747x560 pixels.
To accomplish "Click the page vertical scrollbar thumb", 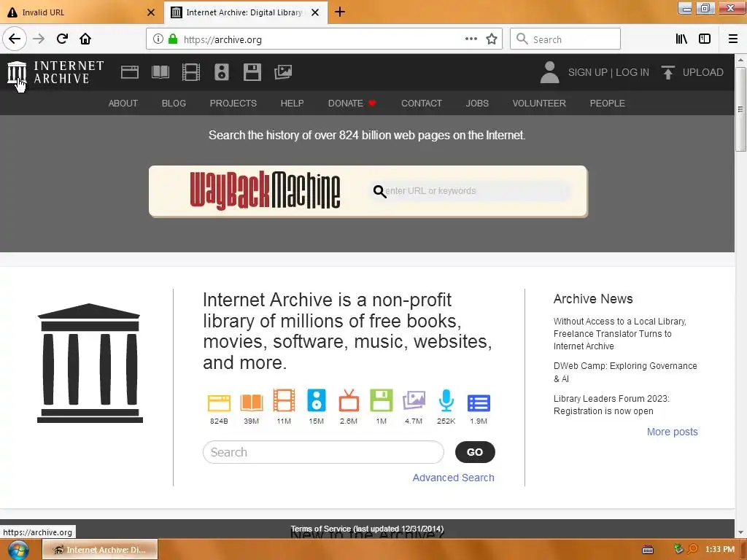I will coord(740,109).
